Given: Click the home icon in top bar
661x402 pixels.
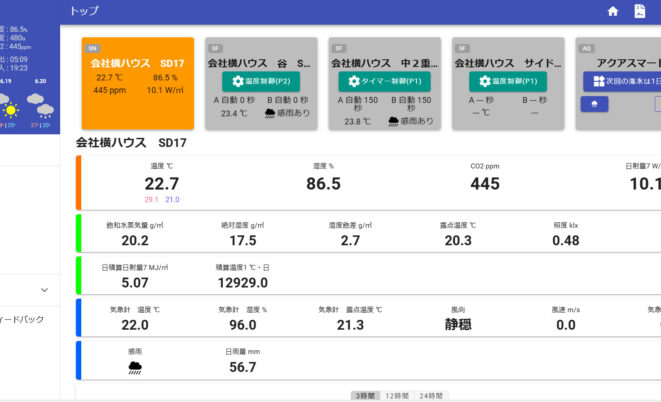Looking at the screenshot, I should click(x=613, y=11).
